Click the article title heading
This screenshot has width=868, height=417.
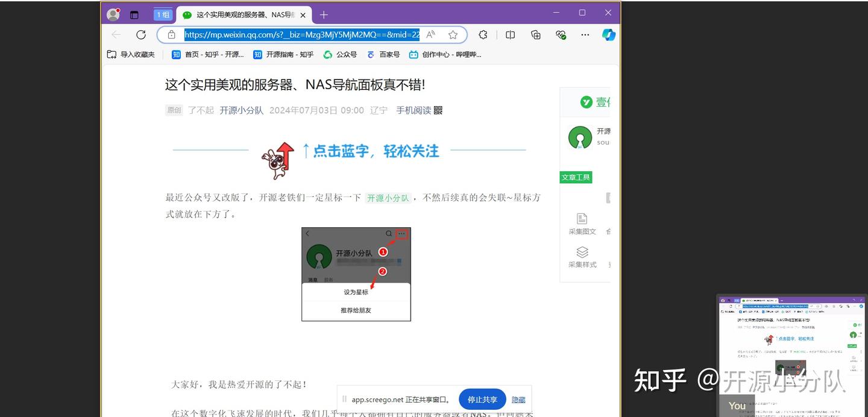(295, 84)
